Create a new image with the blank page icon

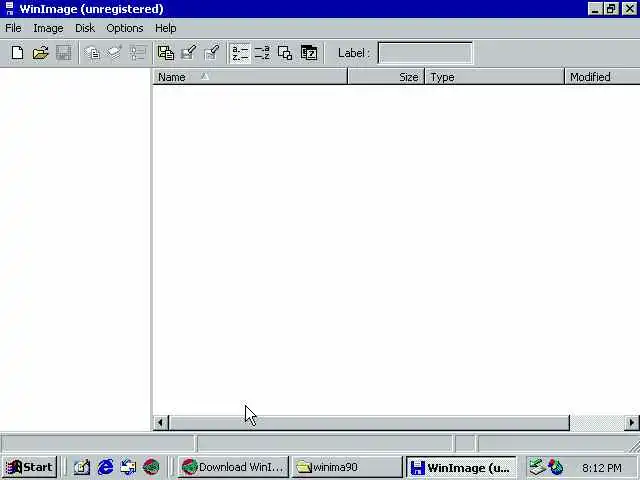(x=17, y=53)
